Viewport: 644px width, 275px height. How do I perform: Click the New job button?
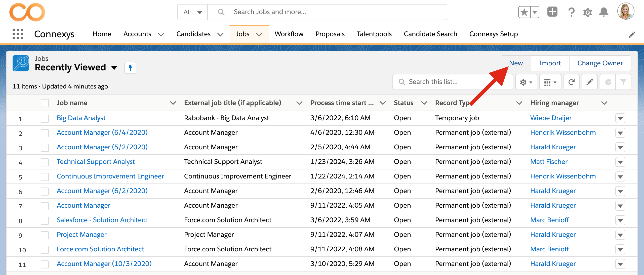[x=516, y=63]
